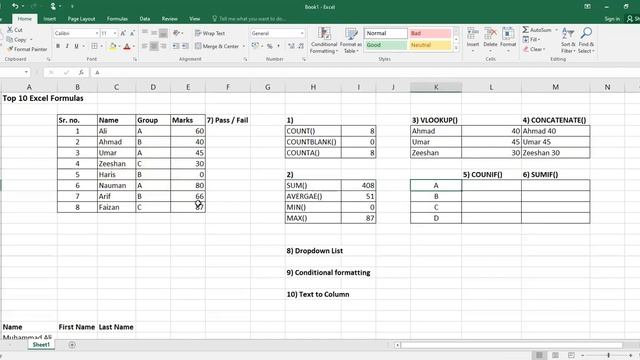
Task: Toggle Bold formatting
Action: point(58,46)
